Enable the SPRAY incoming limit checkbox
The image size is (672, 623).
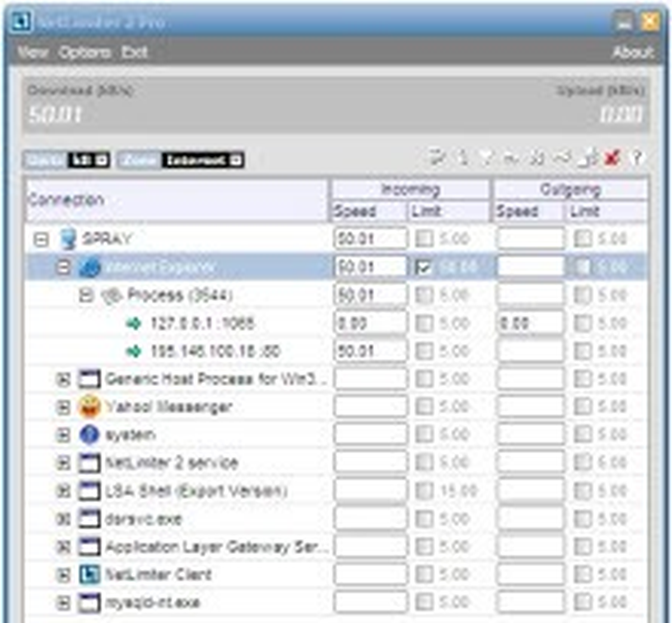(x=424, y=239)
